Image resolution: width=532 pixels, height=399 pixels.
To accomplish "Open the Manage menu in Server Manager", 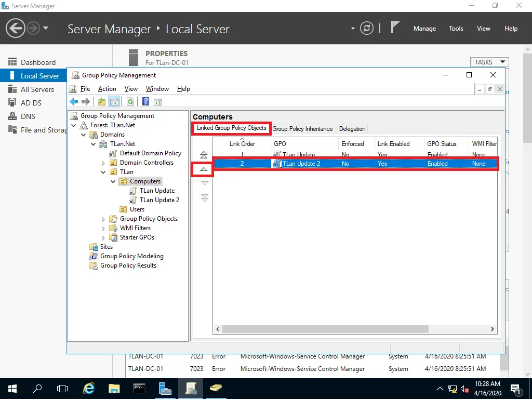I will [x=424, y=29].
